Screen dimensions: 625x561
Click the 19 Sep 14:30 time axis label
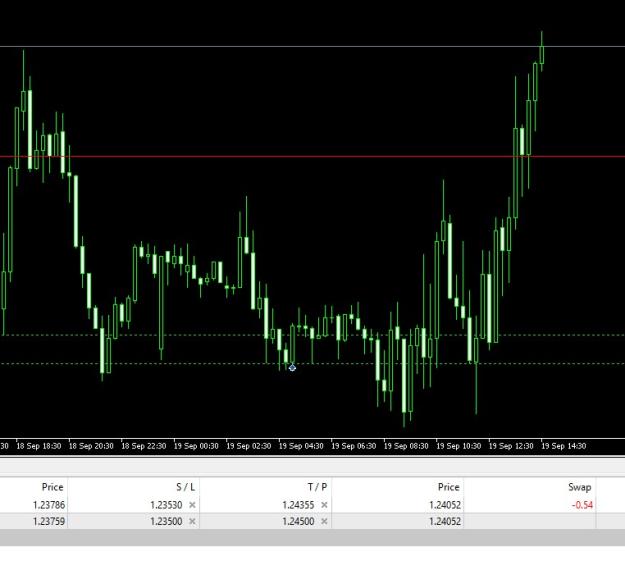564,446
